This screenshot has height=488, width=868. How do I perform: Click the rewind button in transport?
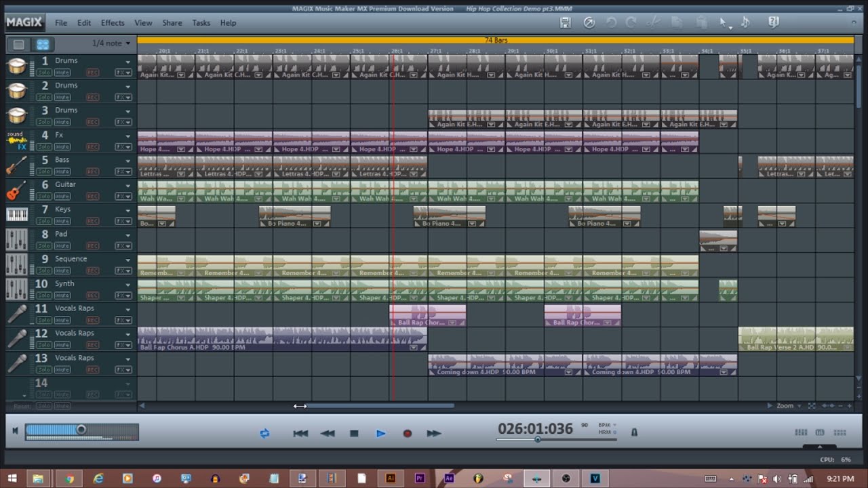[x=328, y=433]
